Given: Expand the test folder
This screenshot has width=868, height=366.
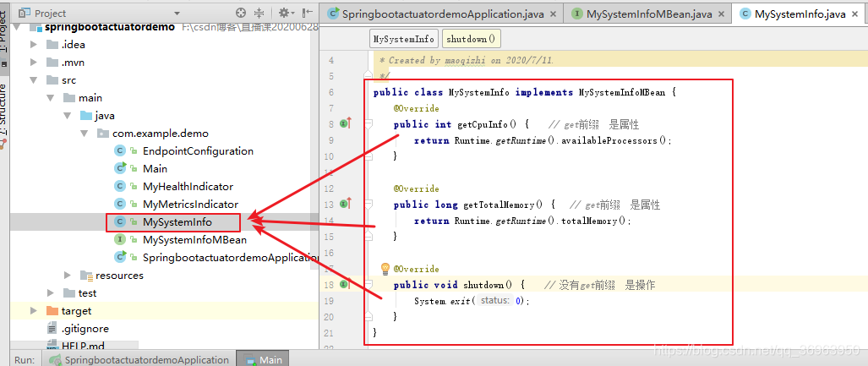Looking at the screenshot, I should pyautogui.click(x=51, y=293).
